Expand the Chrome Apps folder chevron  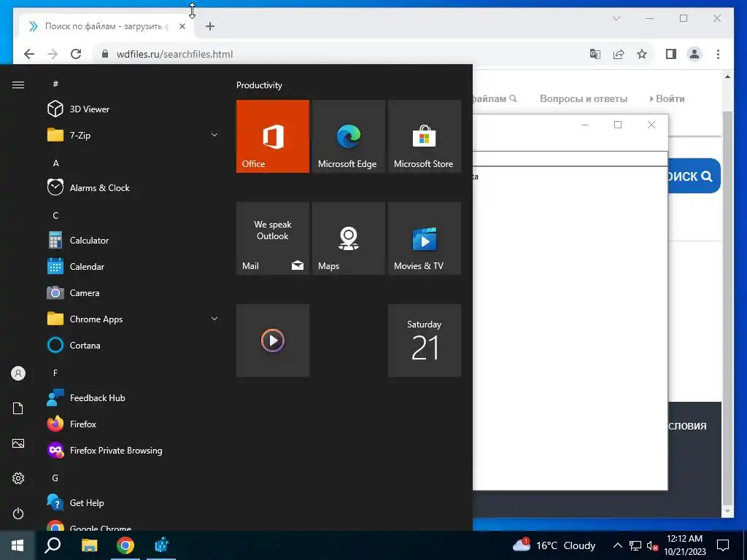click(x=214, y=319)
